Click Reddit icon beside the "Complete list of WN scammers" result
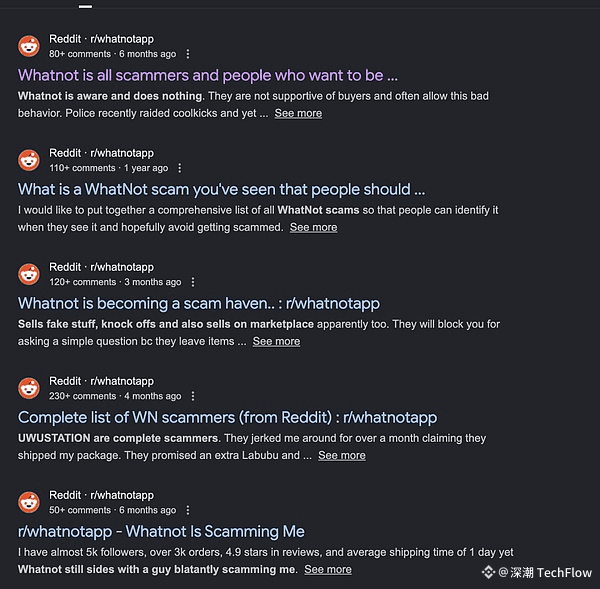The image size is (600, 589). tap(29, 388)
